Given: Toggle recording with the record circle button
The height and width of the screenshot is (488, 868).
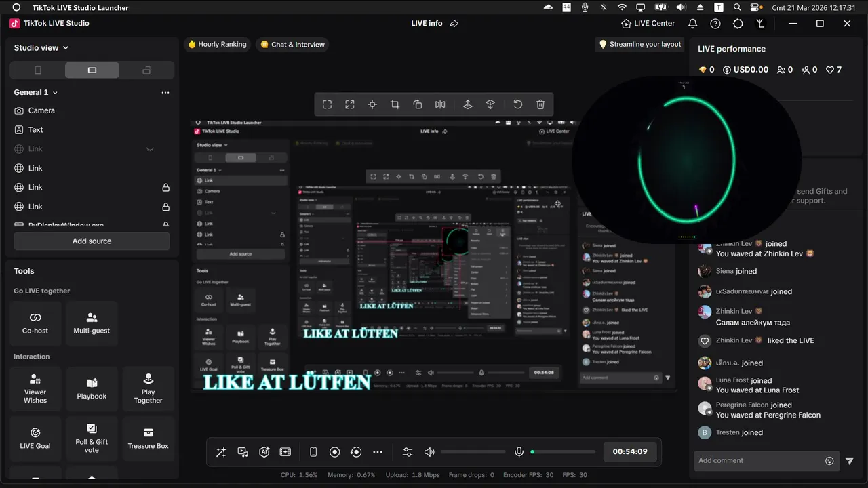Looking at the screenshot, I should (x=334, y=452).
